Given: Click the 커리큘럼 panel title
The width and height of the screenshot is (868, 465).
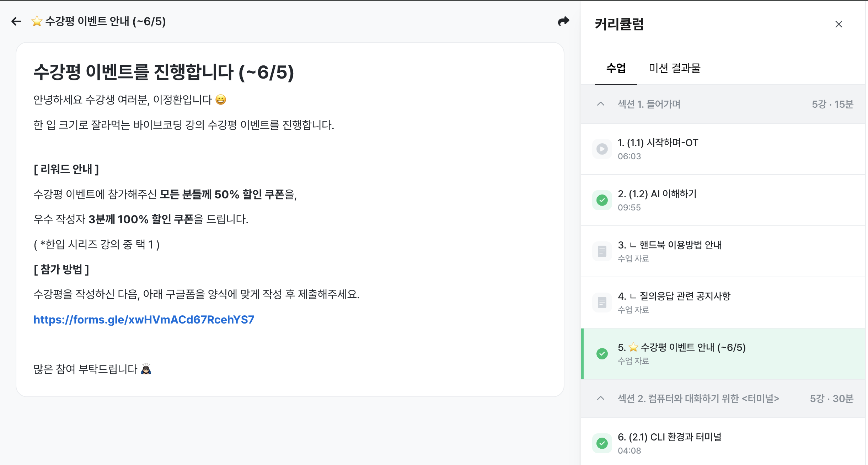Looking at the screenshot, I should coord(619,24).
